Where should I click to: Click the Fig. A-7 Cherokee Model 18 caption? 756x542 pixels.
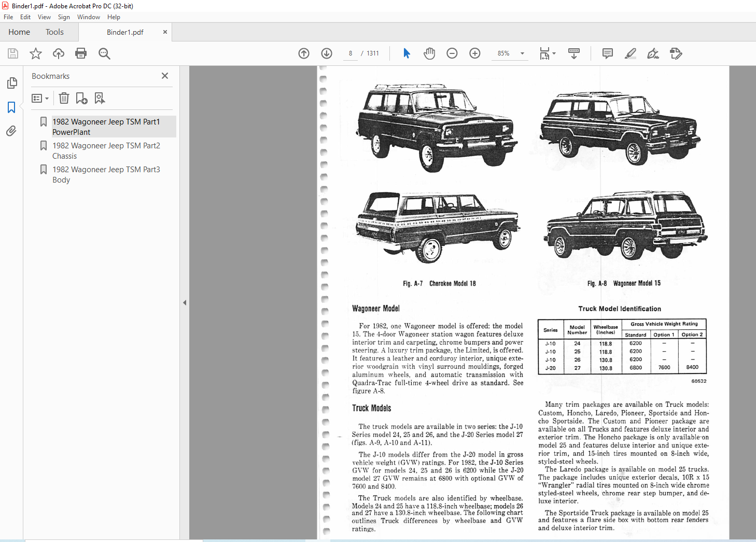pyautogui.click(x=439, y=284)
